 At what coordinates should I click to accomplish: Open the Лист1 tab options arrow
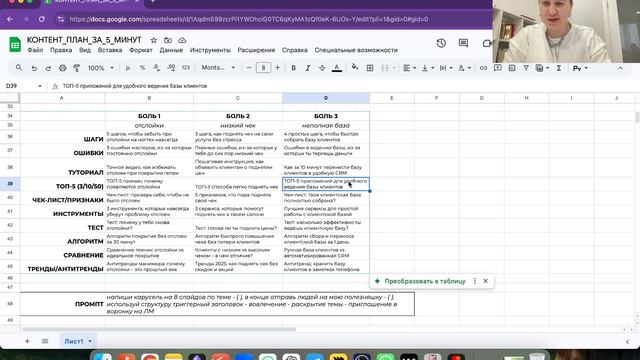click(x=90, y=341)
